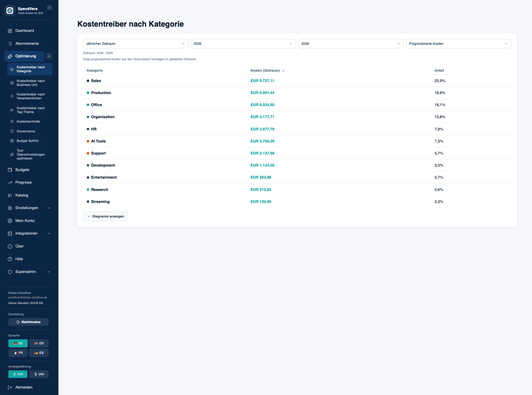Click the orange dot beside AI Tools
Viewport: 532px width, 395px height.
(88, 141)
